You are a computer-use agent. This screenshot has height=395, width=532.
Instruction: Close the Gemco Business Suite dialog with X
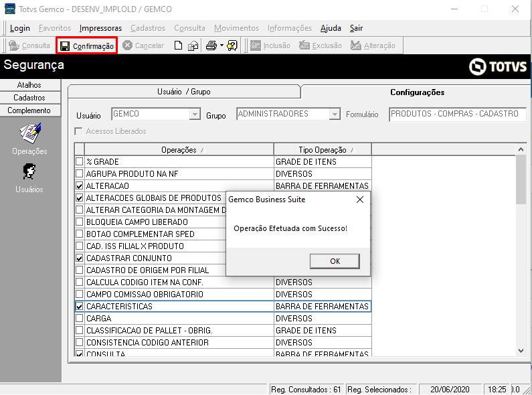pyautogui.click(x=360, y=200)
